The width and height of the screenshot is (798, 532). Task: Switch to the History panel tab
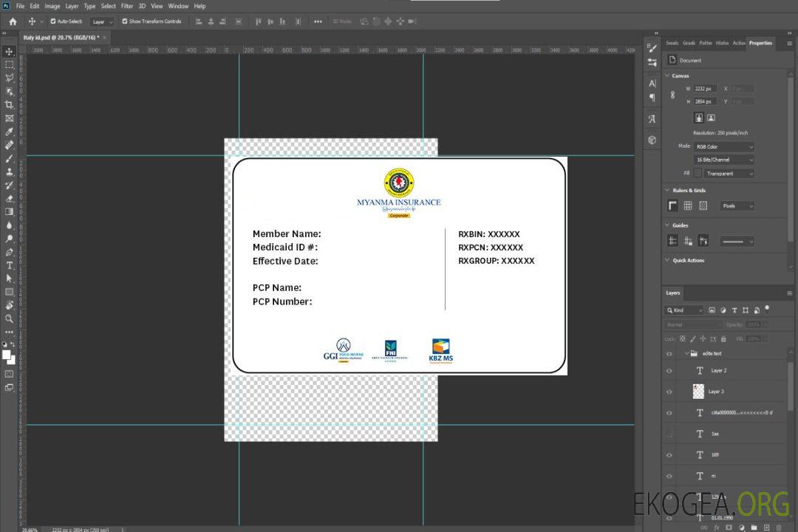[722, 44]
